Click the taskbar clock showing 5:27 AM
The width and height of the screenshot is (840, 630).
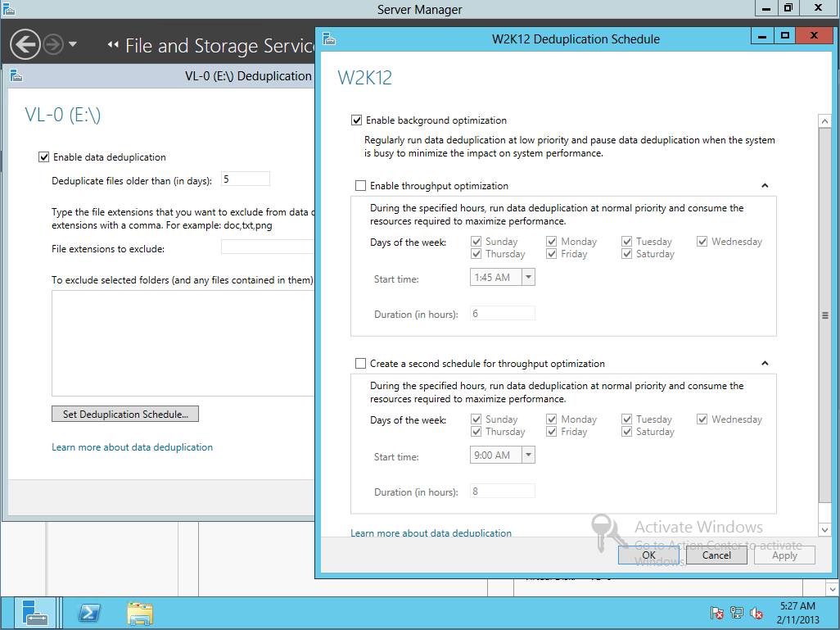pos(797,613)
